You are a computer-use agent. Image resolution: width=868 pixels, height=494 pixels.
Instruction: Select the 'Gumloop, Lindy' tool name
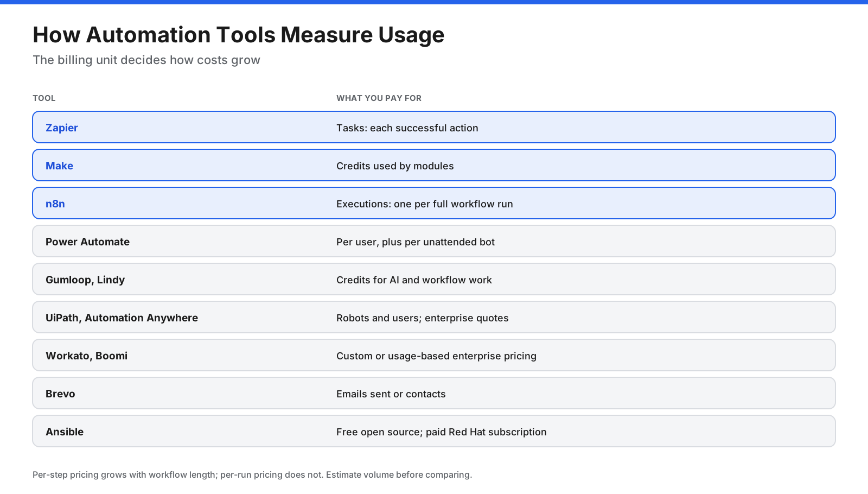[x=85, y=280]
